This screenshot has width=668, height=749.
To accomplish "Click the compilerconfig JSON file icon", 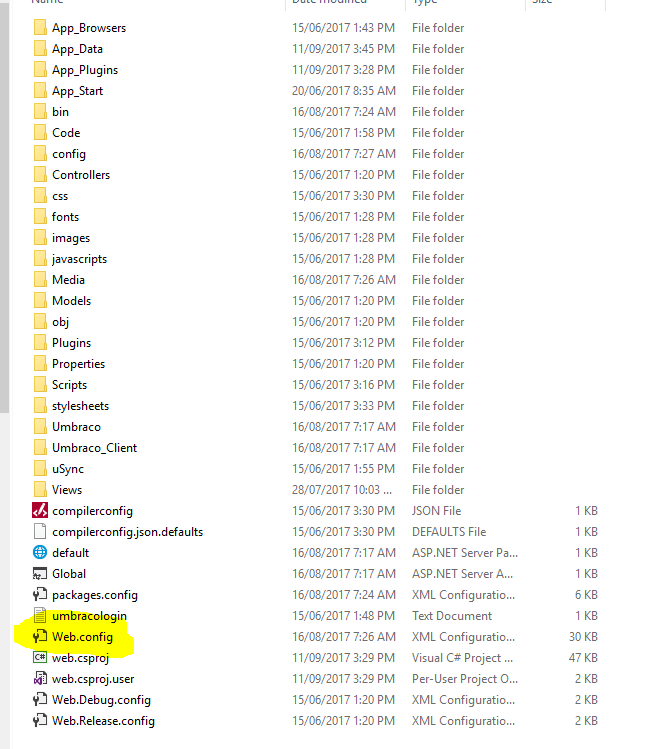I will pos(40,511).
